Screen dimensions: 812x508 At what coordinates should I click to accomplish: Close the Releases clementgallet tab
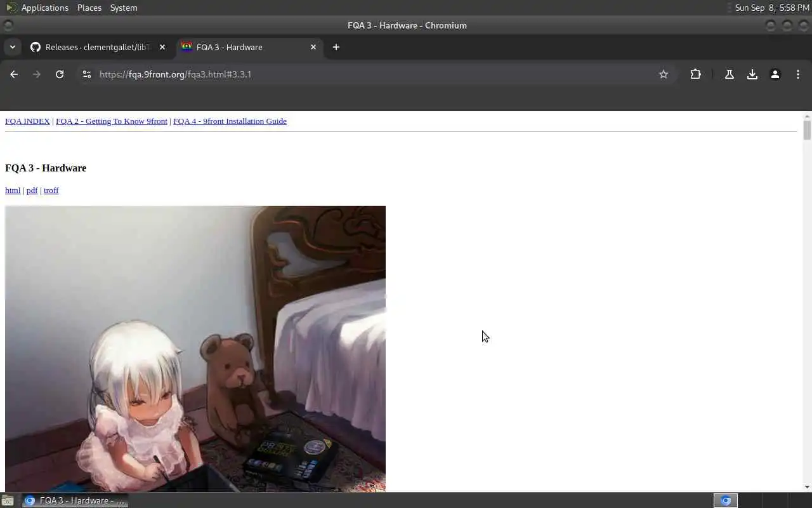pos(162,47)
